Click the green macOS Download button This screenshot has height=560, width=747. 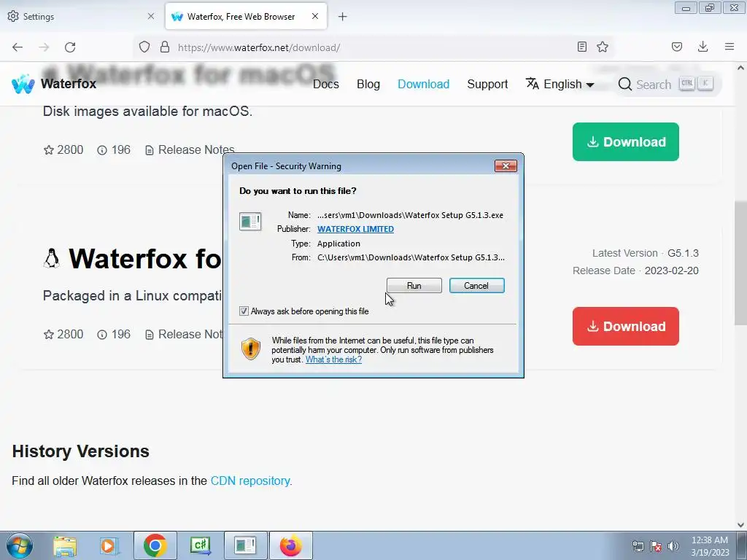pos(625,142)
